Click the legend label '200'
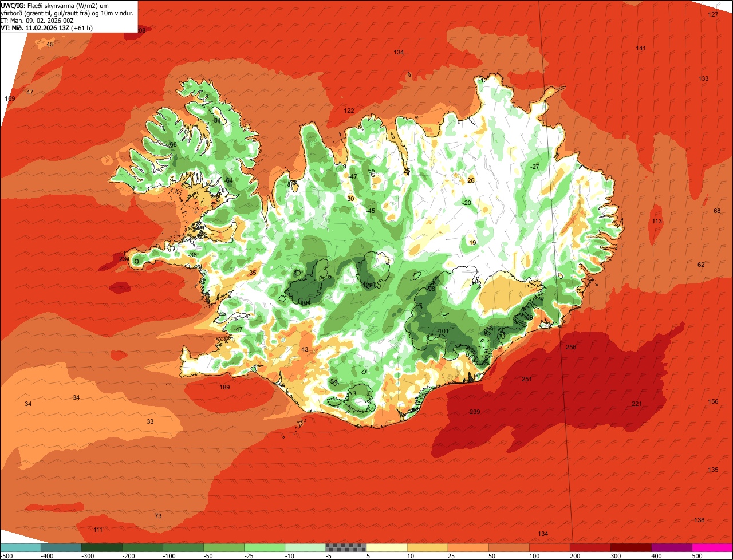The width and height of the screenshot is (733, 560). click(576, 556)
